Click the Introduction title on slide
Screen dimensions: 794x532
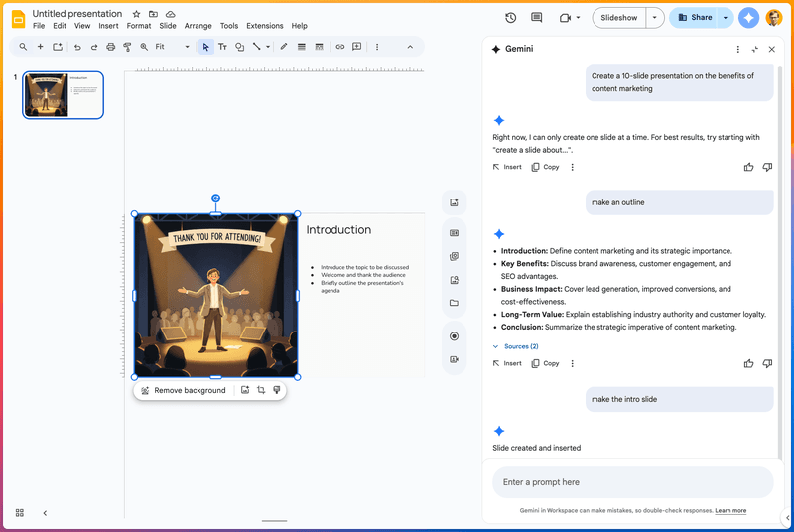point(338,230)
